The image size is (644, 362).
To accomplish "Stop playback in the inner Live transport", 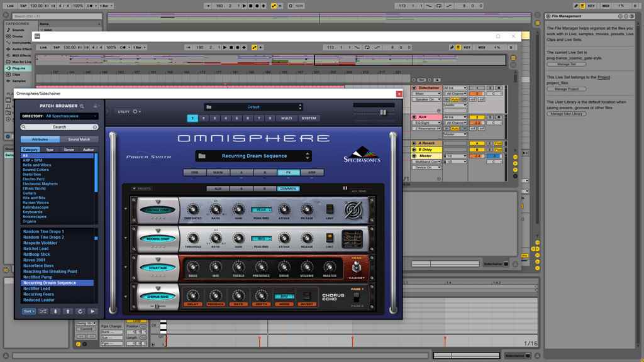I will tap(231, 48).
